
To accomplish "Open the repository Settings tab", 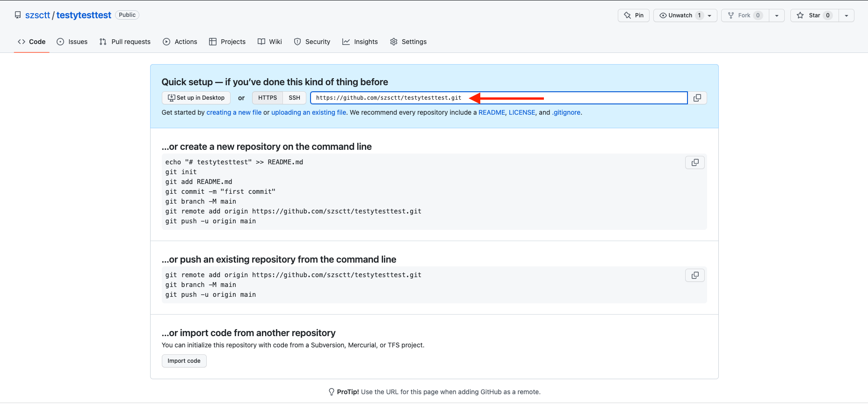I will tap(408, 42).
